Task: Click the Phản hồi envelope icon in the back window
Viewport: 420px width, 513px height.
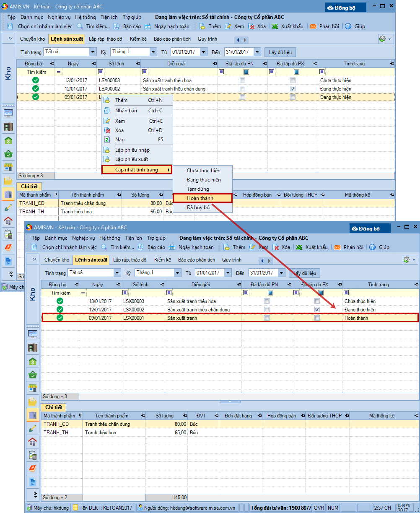Action: 313,26
